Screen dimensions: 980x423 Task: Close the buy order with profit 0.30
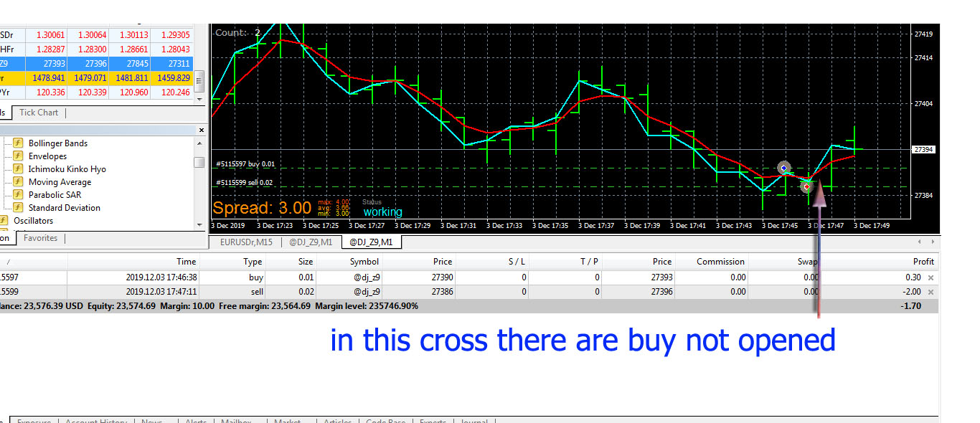tap(931, 278)
